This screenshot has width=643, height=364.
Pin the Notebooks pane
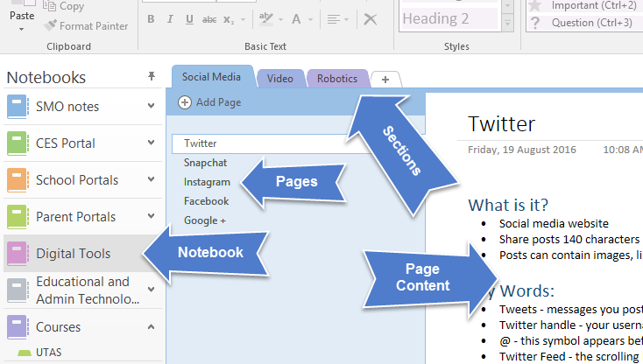[x=152, y=76]
